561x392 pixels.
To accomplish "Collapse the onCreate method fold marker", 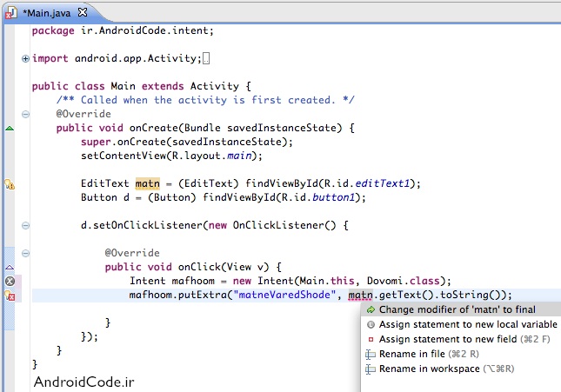I will [25, 128].
